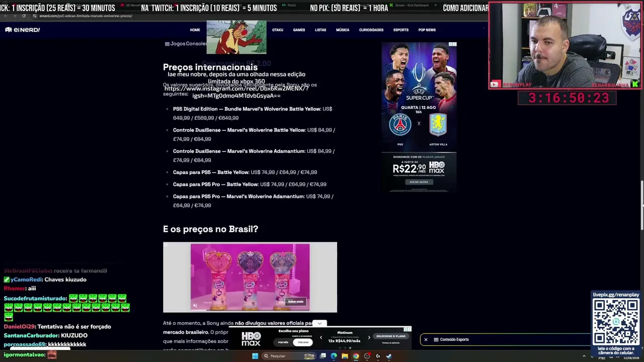Open the Task View taskbar icon
Screen dimensions: 644x362
323,356
